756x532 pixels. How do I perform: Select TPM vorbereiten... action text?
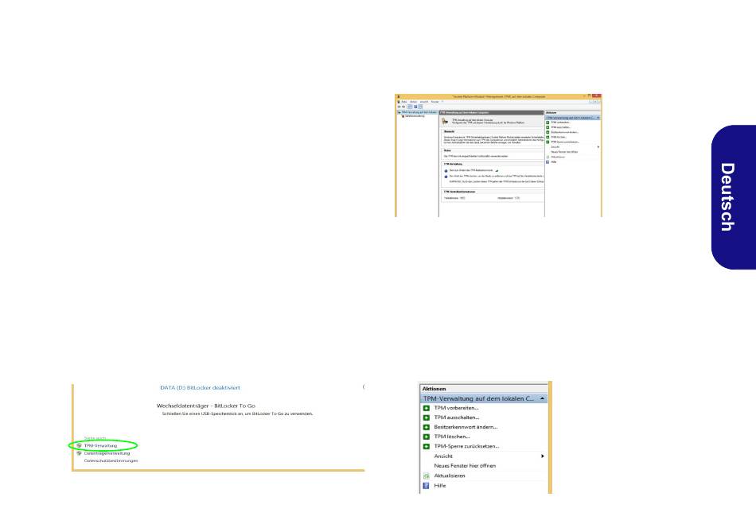point(456,408)
